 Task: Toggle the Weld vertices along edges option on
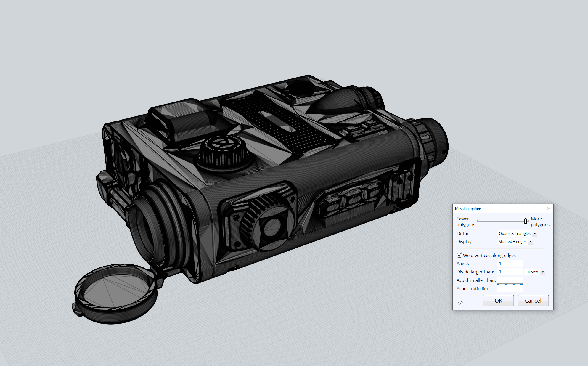coord(459,255)
